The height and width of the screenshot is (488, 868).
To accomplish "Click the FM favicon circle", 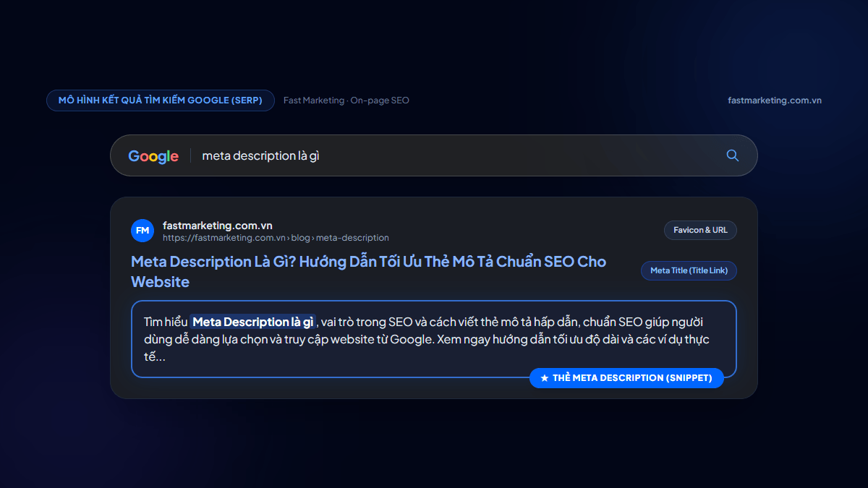I will 142,231.
